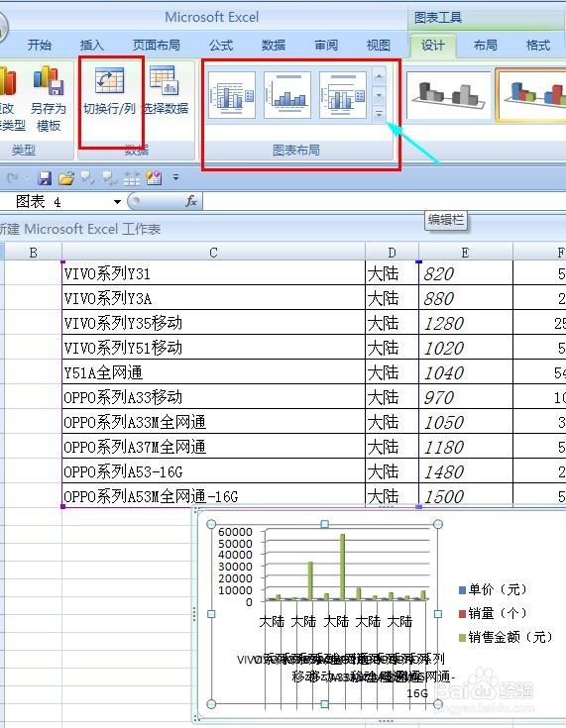Switch to 页面布局 (Page Layout) tab

(x=157, y=45)
